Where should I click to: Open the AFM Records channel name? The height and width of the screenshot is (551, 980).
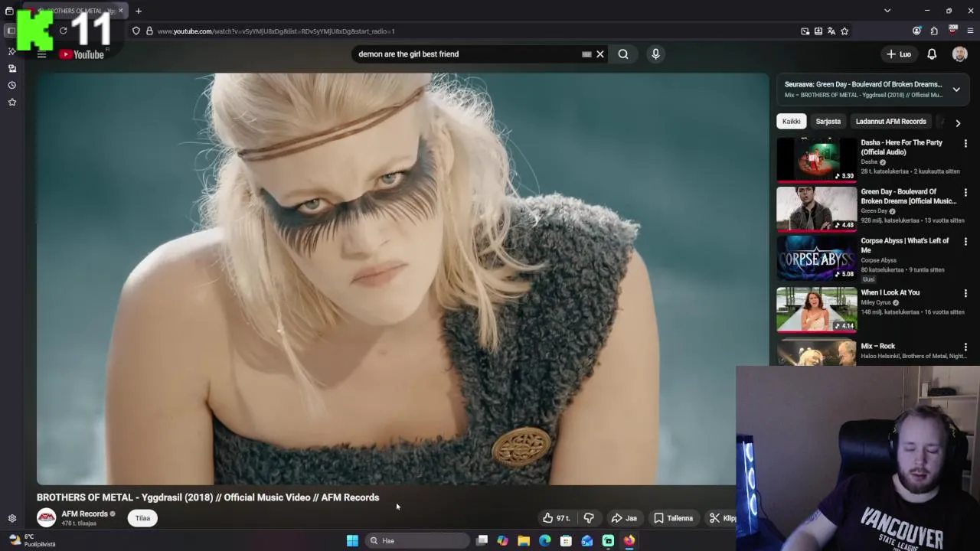[x=84, y=514]
